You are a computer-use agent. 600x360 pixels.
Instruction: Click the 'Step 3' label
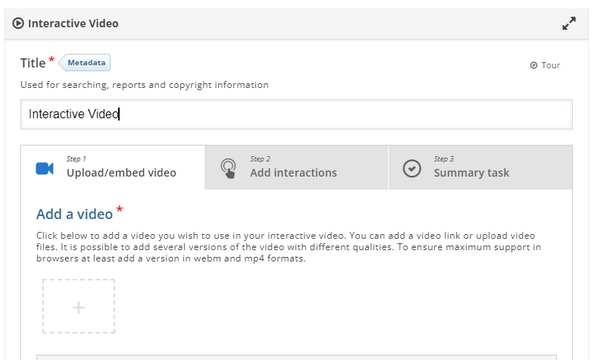(x=444, y=159)
